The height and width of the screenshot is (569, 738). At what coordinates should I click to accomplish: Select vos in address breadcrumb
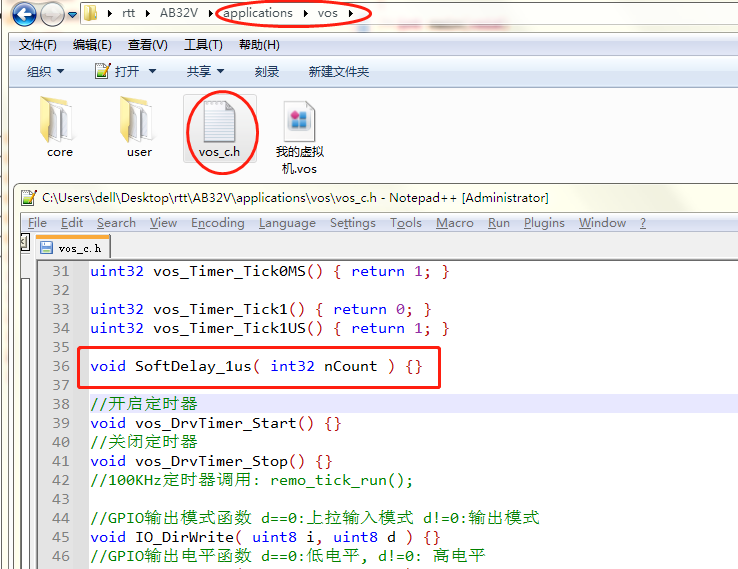pyautogui.click(x=328, y=13)
